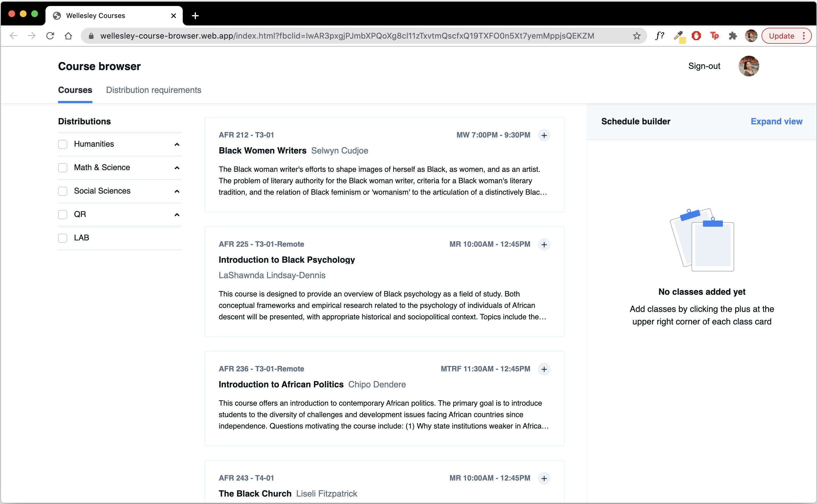Viewport: 817px width, 504px height.
Task: Add AFR 212 Black Women Writers to schedule
Action: (x=544, y=135)
